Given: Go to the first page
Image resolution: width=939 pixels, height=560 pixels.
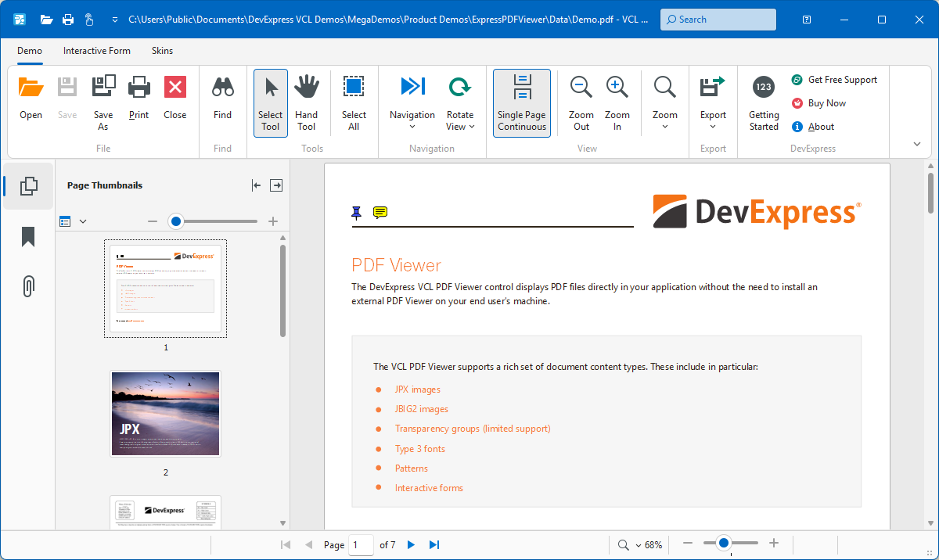Looking at the screenshot, I should tap(286, 544).
